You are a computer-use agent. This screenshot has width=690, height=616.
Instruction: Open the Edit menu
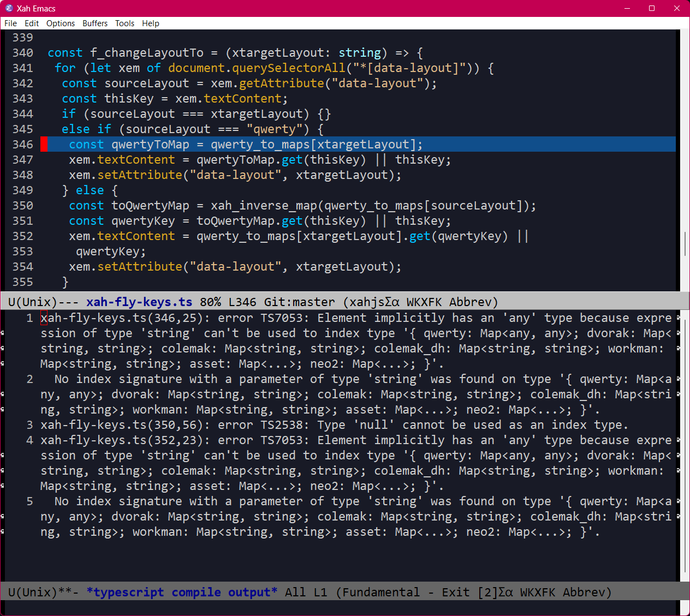32,23
